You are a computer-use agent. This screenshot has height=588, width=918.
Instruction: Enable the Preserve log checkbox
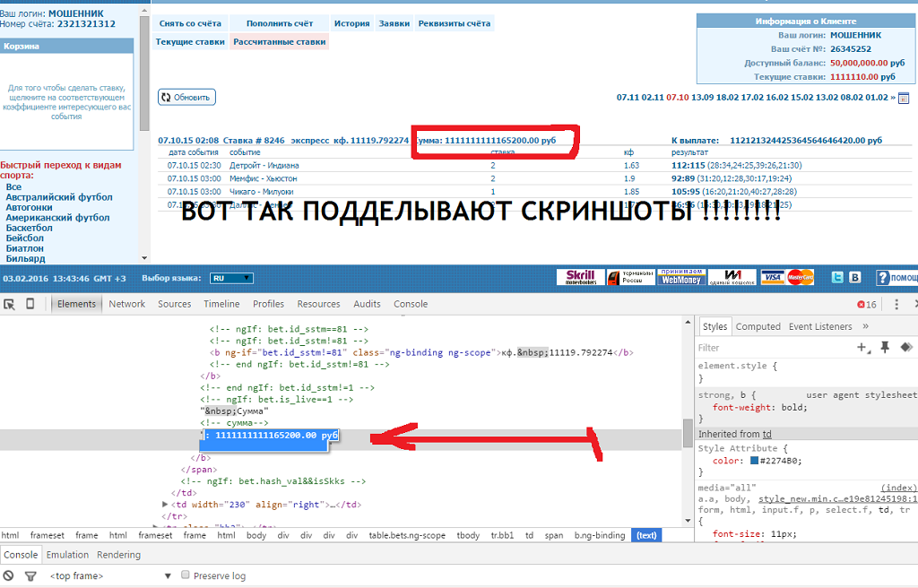click(185, 575)
